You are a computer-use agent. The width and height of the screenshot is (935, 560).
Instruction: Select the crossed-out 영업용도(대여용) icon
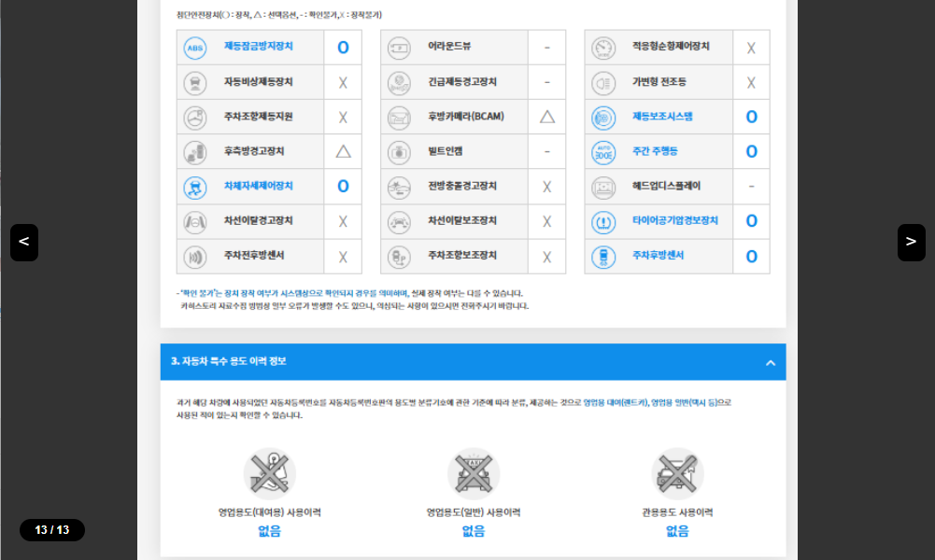click(x=268, y=473)
